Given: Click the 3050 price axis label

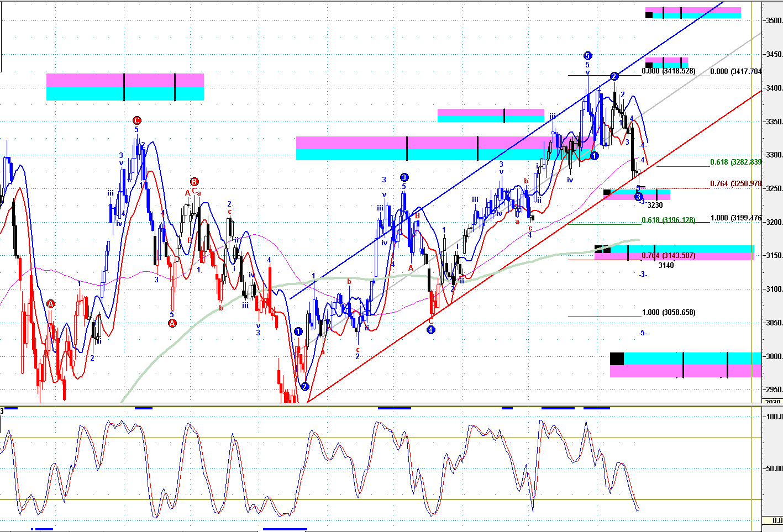Looking at the screenshot, I should point(774,323).
